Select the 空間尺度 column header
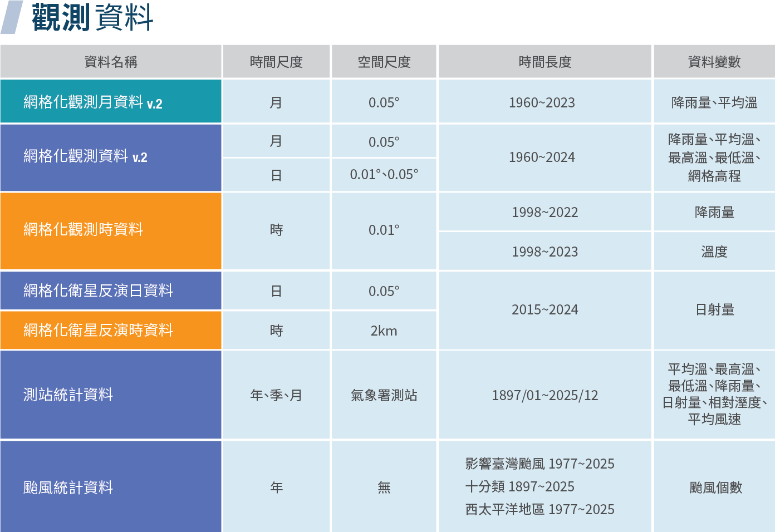Screen dimensions: 775x532 click(384, 62)
